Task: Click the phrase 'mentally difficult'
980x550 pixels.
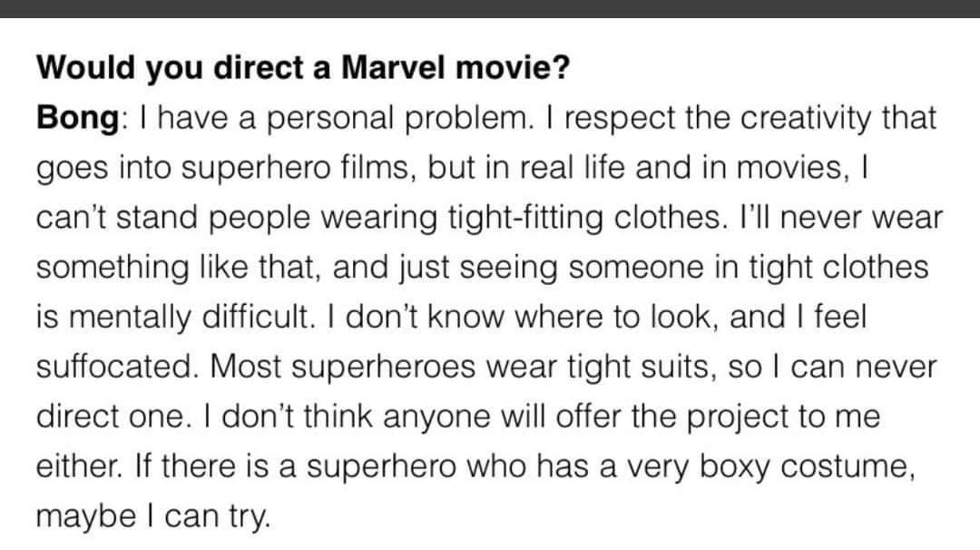Action: pos(189,317)
